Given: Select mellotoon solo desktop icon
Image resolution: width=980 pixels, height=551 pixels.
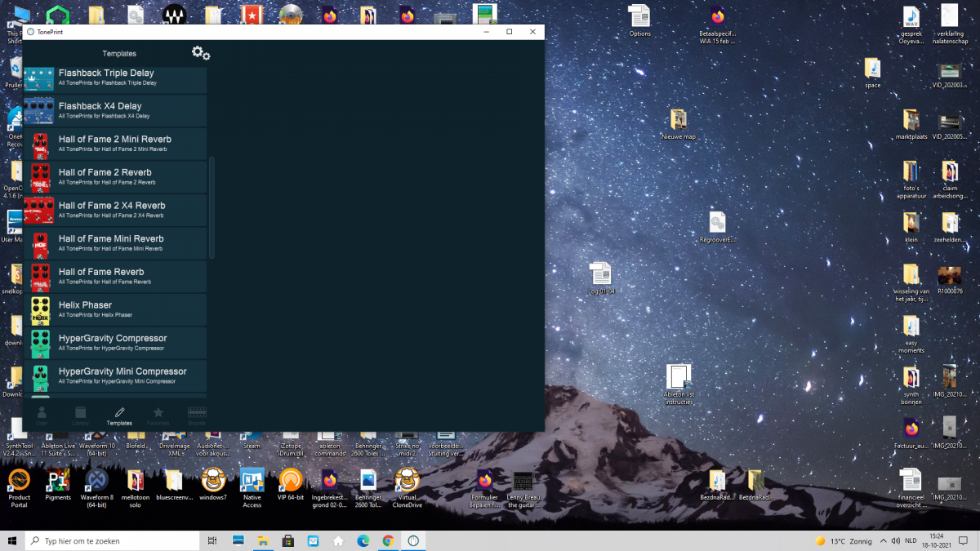Looking at the screenshot, I should 136,488.
